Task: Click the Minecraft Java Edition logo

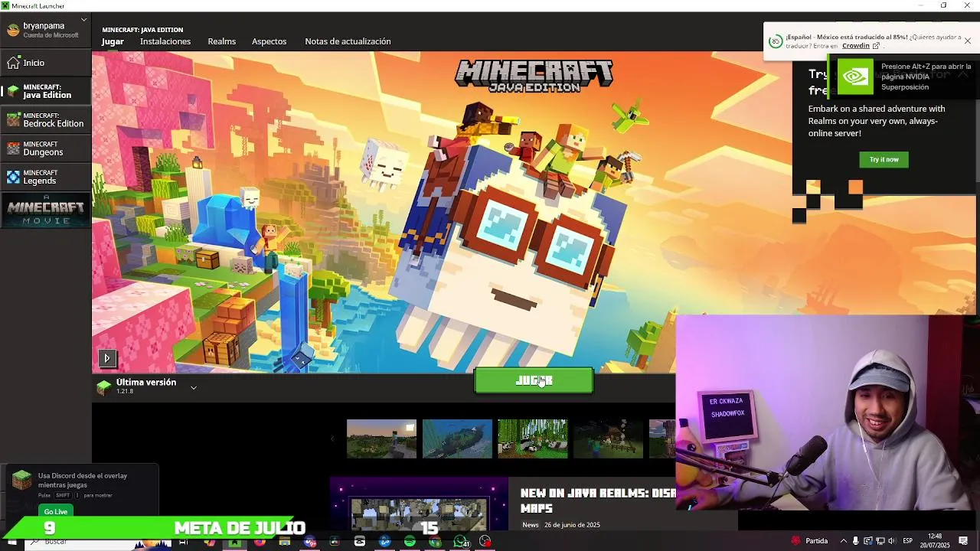Action: point(534,77)
